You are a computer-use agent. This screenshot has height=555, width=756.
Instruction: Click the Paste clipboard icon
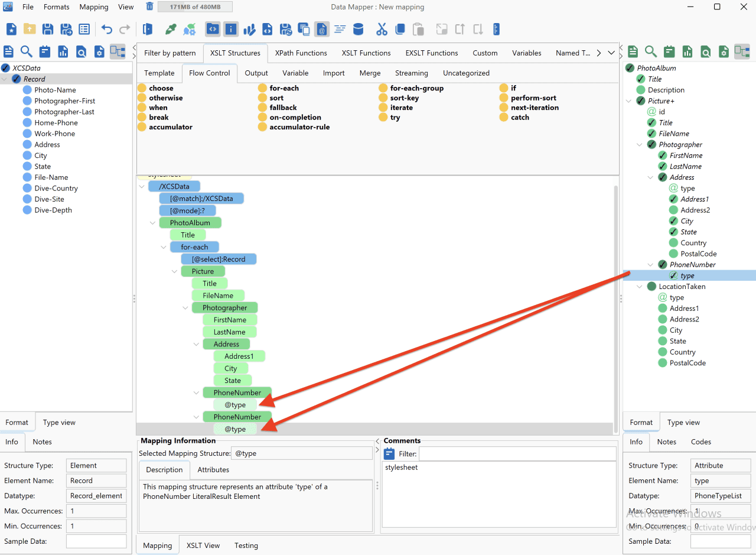click(x=418, y=29)
